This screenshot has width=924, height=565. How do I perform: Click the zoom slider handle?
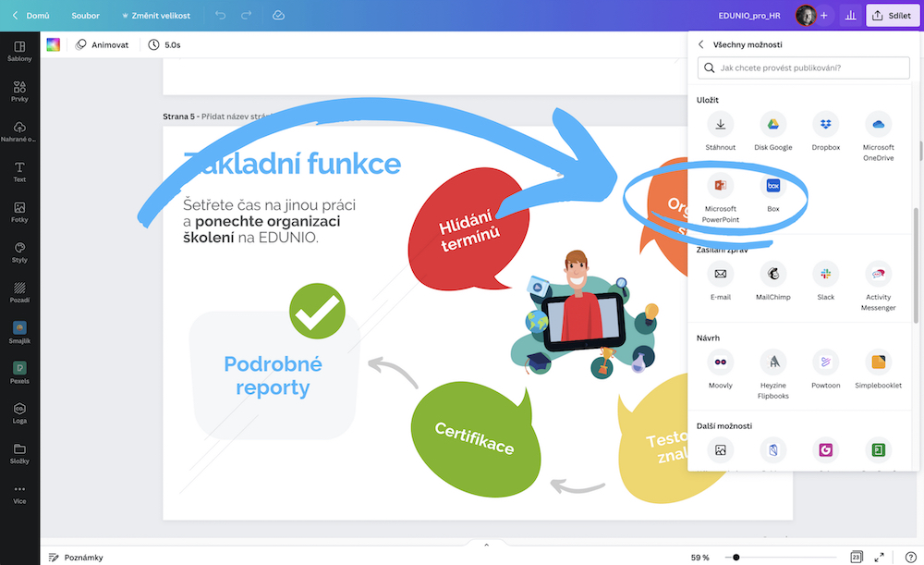pyautogui.click(x=736, y=557)
